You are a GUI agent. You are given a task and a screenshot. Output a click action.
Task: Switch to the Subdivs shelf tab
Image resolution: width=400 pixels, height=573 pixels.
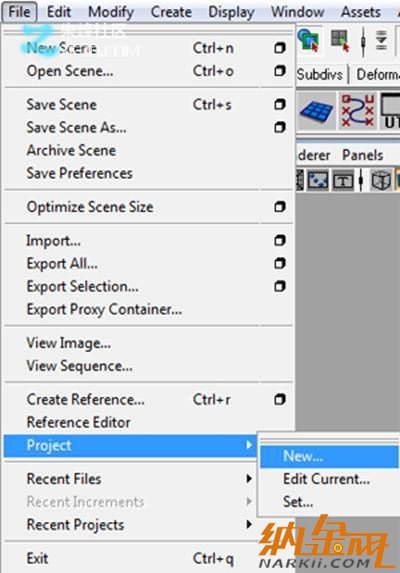(x=320, y=75)
